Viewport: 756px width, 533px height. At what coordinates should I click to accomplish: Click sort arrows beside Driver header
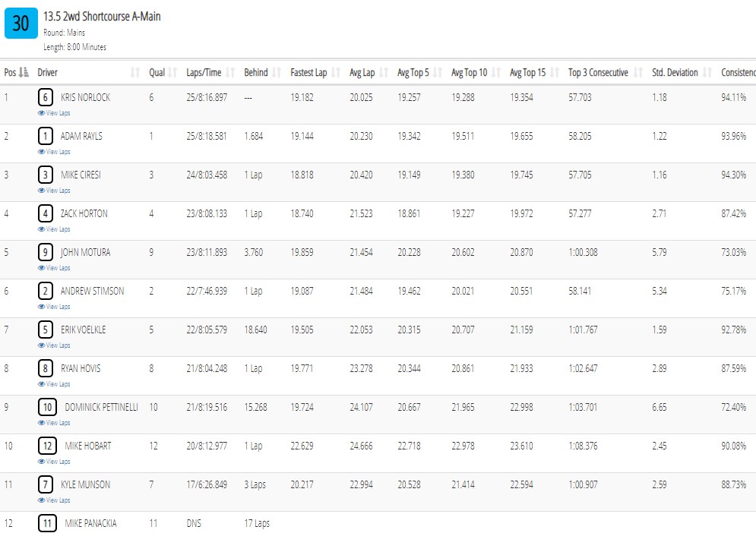[135, 73]
